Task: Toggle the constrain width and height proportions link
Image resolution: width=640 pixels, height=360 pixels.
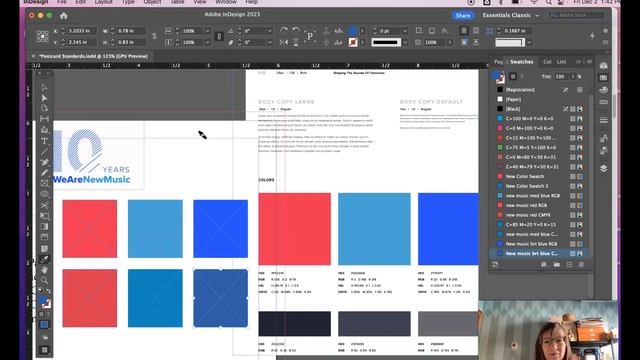Action: (x=154, y=36)
